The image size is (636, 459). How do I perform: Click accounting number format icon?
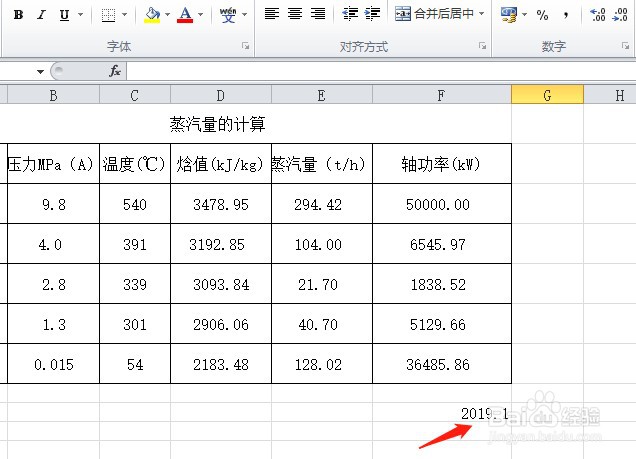[509, 15]
